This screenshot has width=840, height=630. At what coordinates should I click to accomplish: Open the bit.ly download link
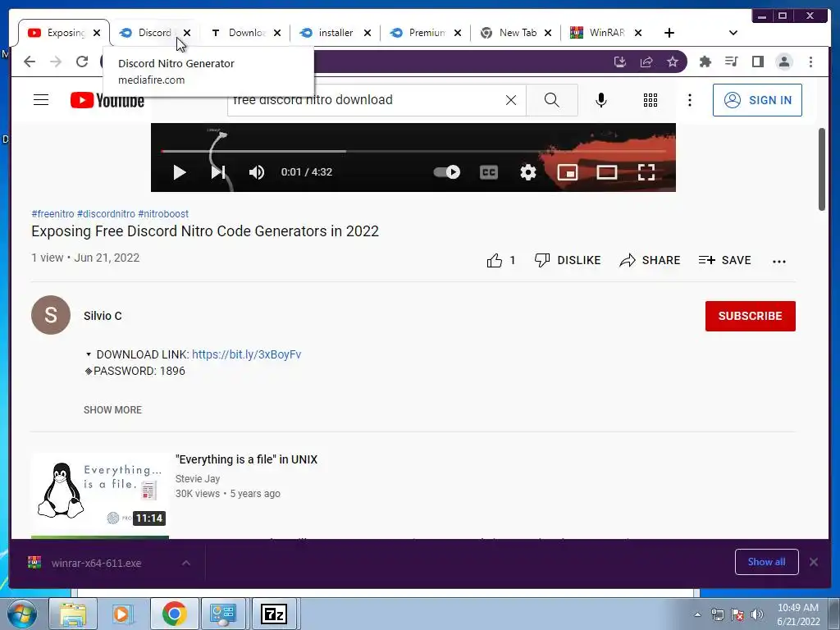[246, 354]
